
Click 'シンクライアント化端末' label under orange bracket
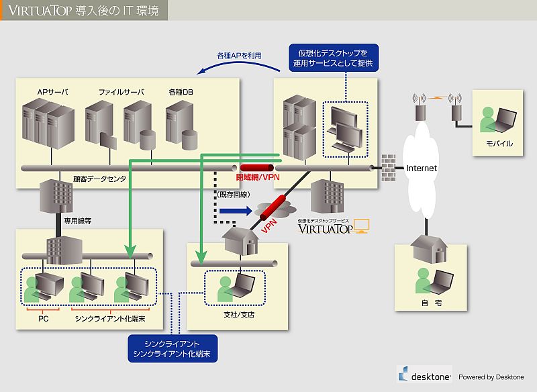(x=110, y=319)
